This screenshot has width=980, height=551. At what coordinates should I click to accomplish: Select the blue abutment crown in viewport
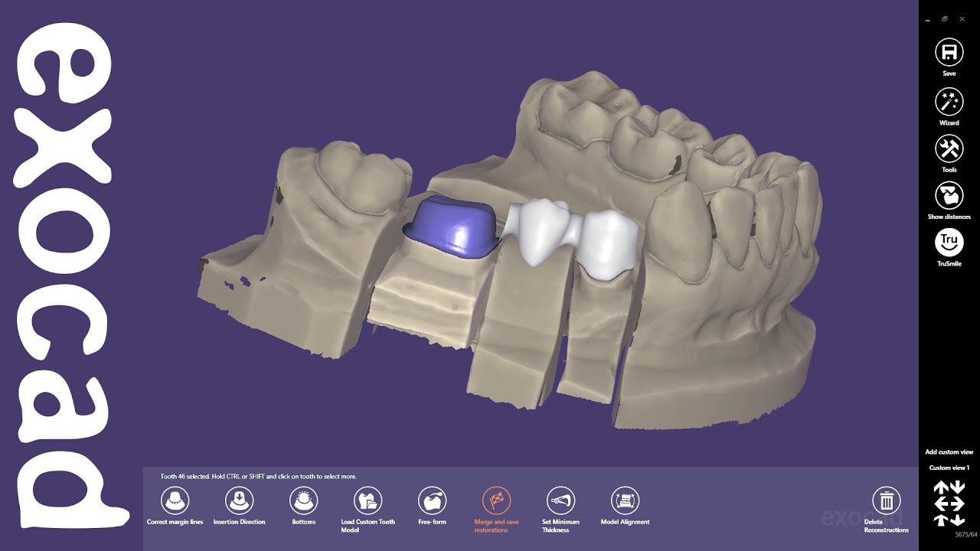pyautogui.click(x=450, y=227)
